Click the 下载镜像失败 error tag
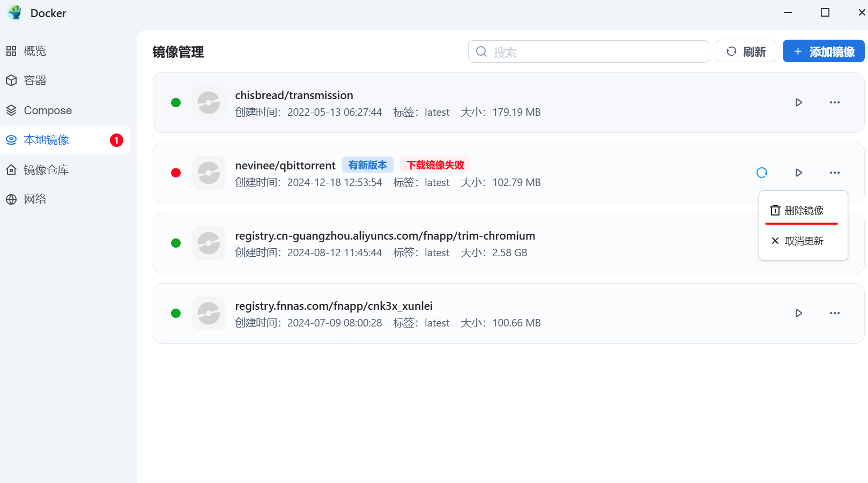 [x=435, y=165]
